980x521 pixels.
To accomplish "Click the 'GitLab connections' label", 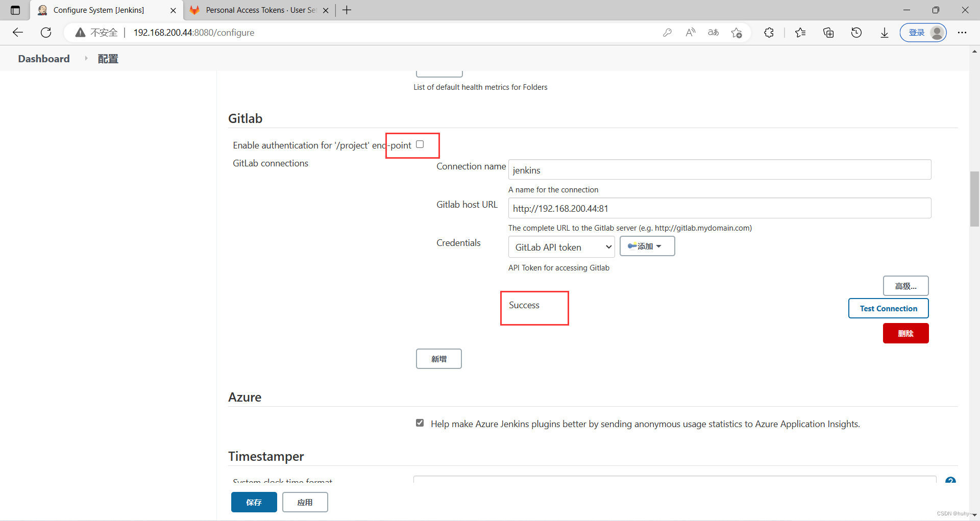I will click(x=271, y=163).
